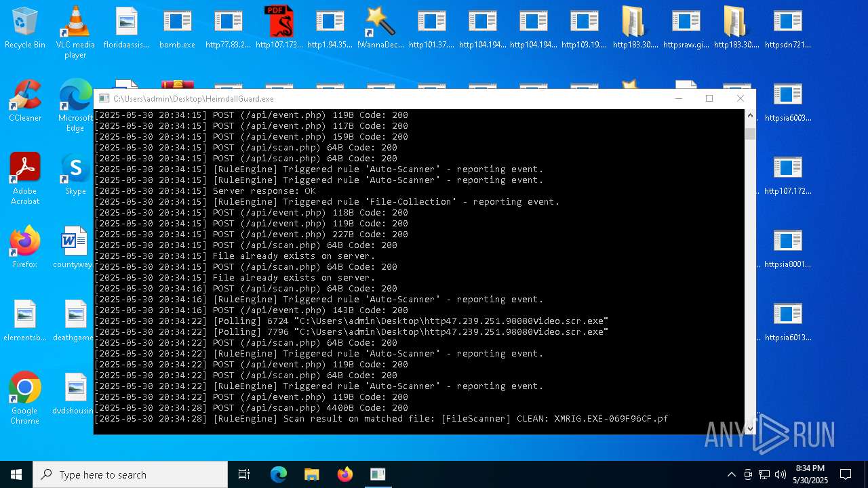Viewport: 868px width, 488px height.
Task: Open Task View on the taskbar
Action: tap(244, 474)
